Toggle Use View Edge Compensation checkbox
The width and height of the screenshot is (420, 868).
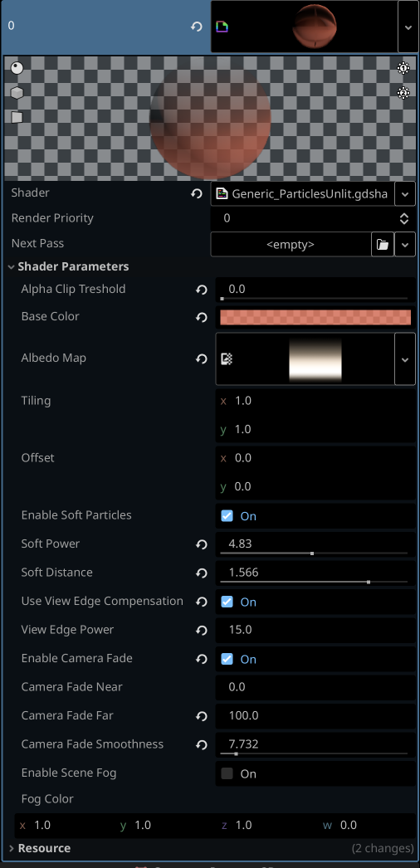point(227,602)
